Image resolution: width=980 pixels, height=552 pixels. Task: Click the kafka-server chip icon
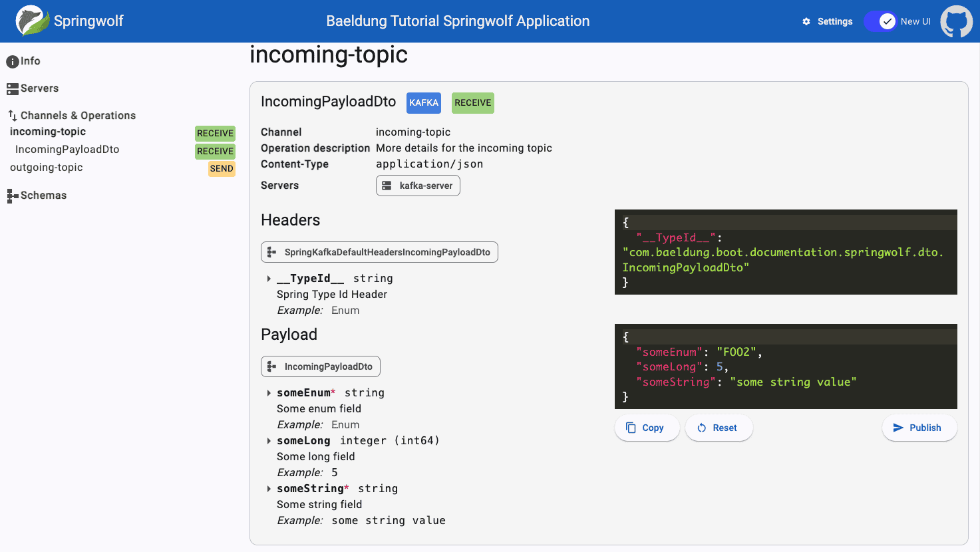(387, 186)
